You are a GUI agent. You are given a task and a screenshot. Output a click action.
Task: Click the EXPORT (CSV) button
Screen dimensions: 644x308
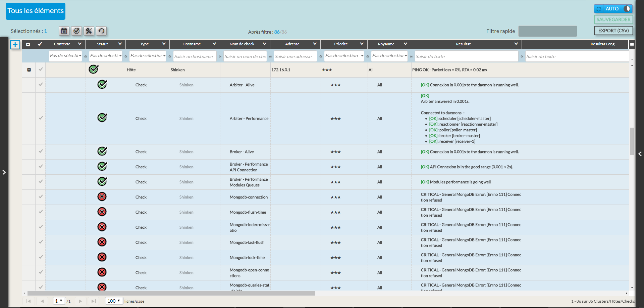tap(613, 31)
